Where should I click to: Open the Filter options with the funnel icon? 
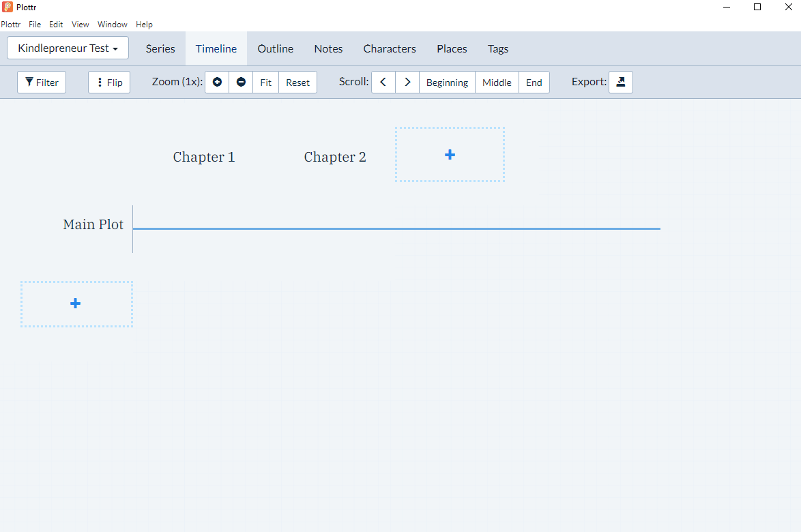pos(41,82)
